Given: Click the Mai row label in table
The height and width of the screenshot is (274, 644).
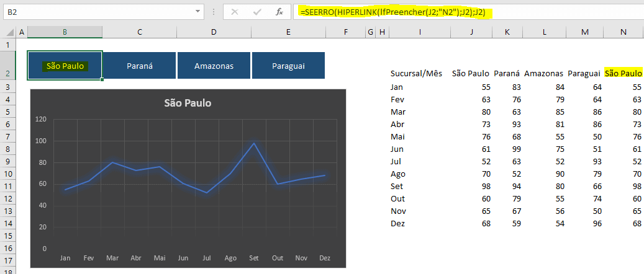Looking at the screenshot, I should pos(397,136).
